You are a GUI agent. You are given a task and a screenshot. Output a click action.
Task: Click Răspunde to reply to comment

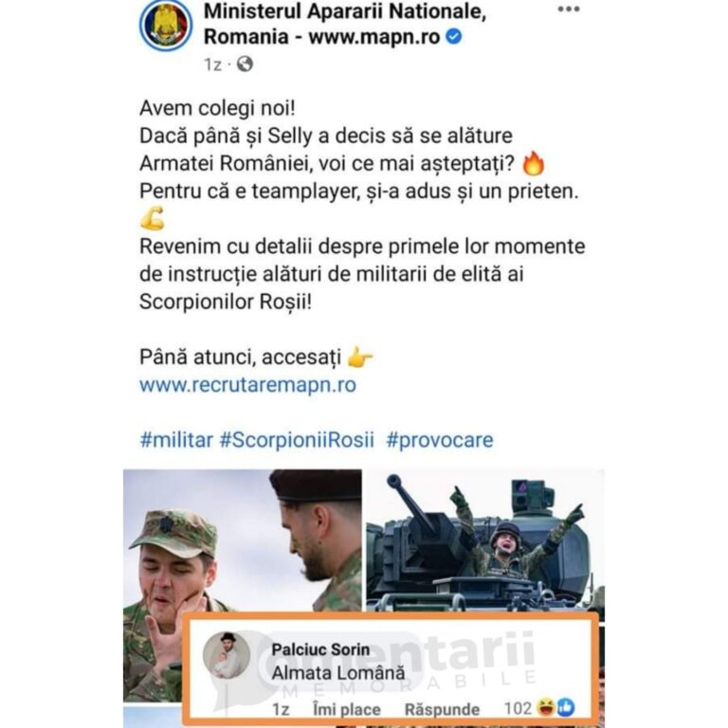pyautogui.click(x=442, y=709)
